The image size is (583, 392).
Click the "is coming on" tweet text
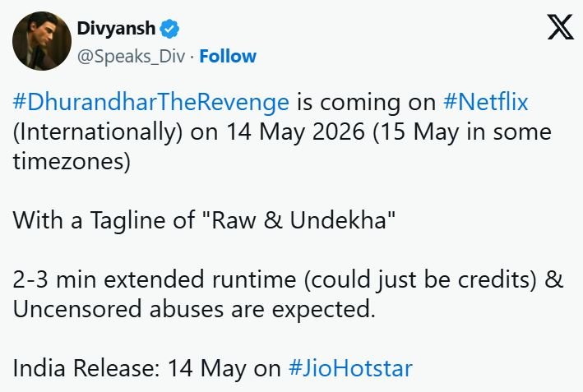(366, 102)
